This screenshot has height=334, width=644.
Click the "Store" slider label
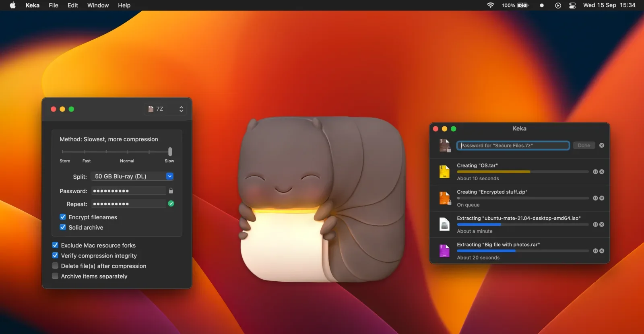point(65,161)
